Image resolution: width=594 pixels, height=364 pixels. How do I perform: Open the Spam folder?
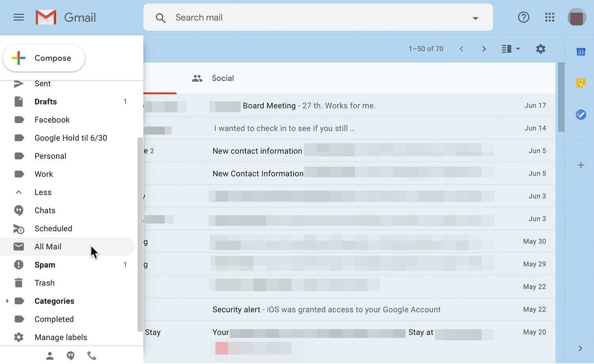pos(44,264)
